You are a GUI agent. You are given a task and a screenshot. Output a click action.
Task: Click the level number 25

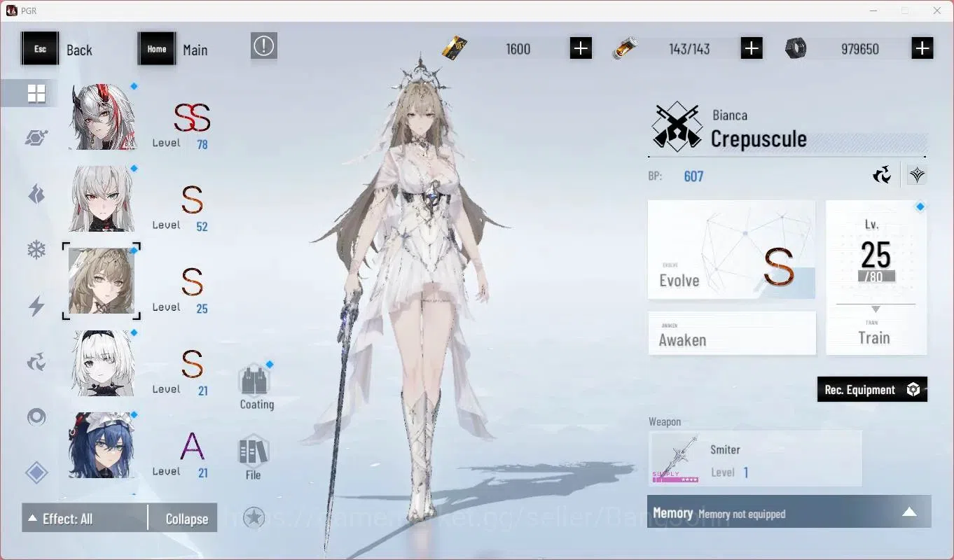click(x=876, y=255)
